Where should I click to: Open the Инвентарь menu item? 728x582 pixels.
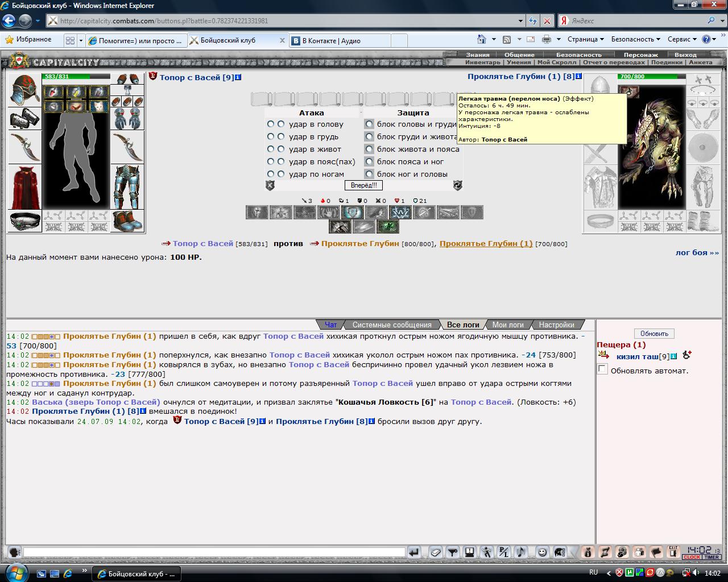pyautogui.click(x=483, y=63)
